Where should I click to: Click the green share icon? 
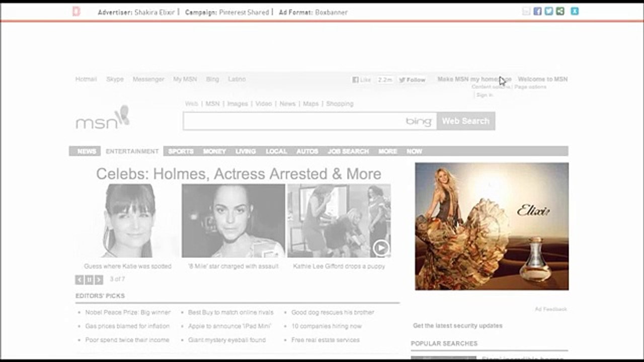[560, 11]
